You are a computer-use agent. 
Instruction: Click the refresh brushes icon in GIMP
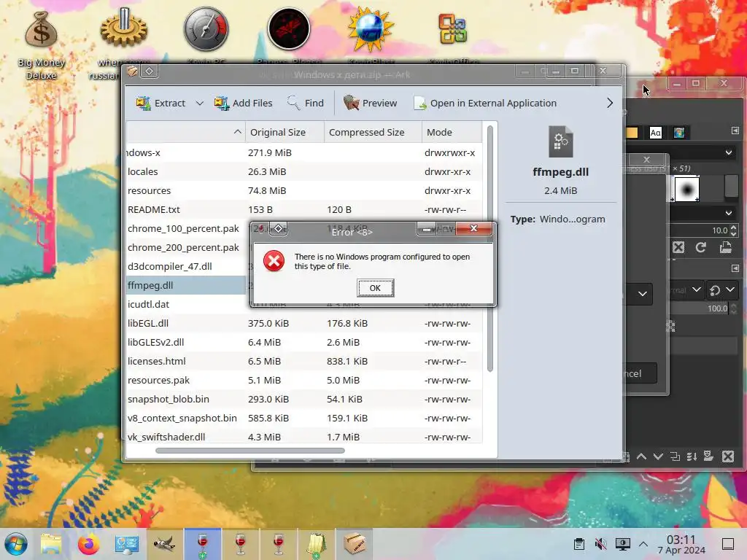pos(701,248)
